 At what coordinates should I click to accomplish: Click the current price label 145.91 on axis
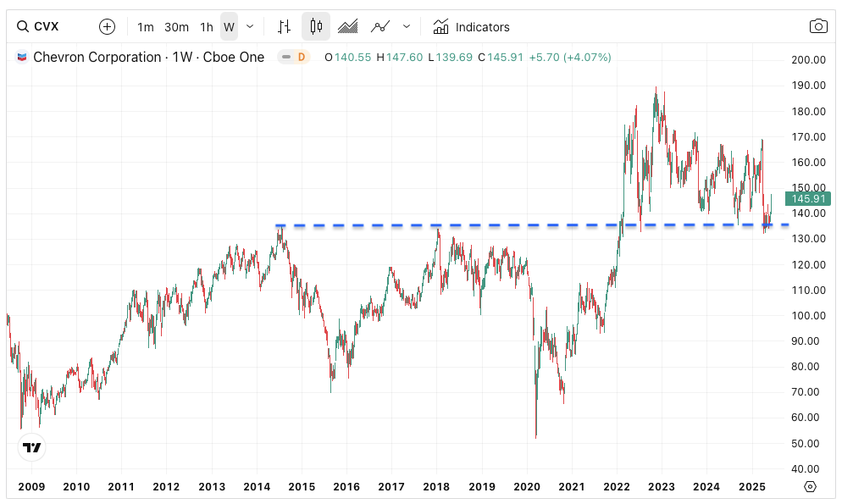(x=808, y=198)
